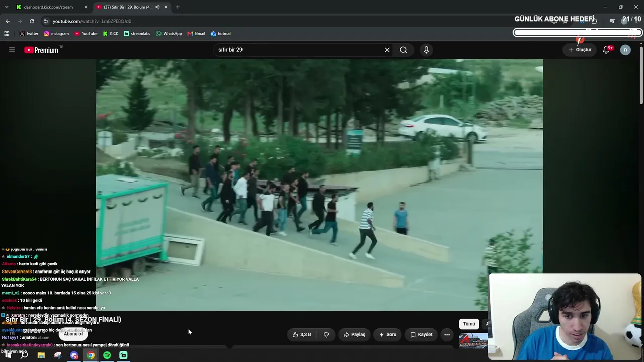This screenshot has height=362, width=644.
Task: Mute the Sıfır Bir tab audio
Action: [157, 7]
